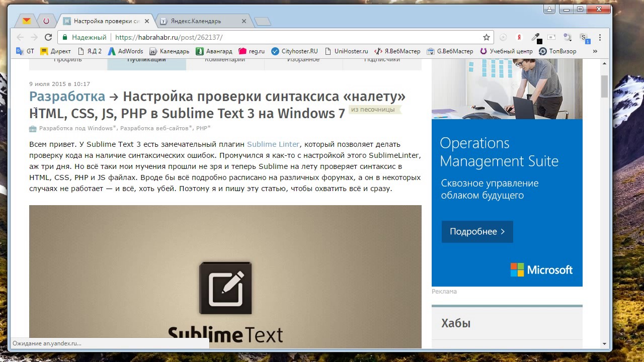Open the Я.ВебМастер bookmark

pyautogui.click(x=397, y=51)
